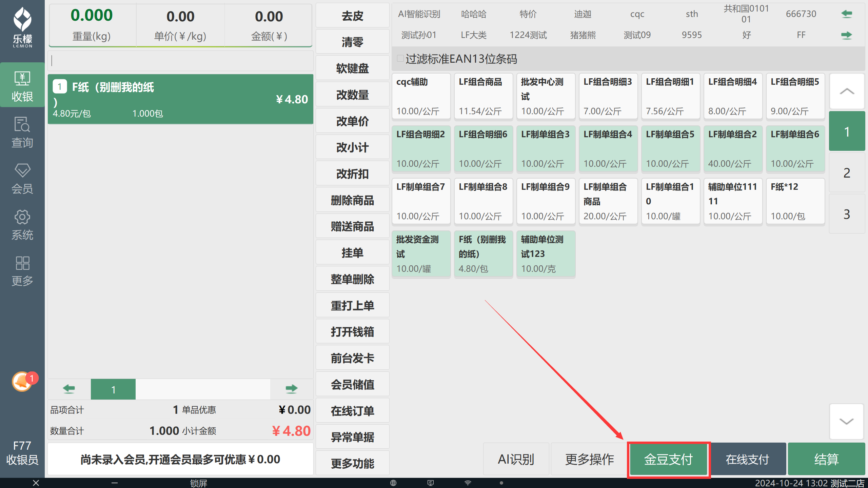The image size is (868, 488).
Task: Click the minimize dash in status bar
Action: tap(115, 483)
